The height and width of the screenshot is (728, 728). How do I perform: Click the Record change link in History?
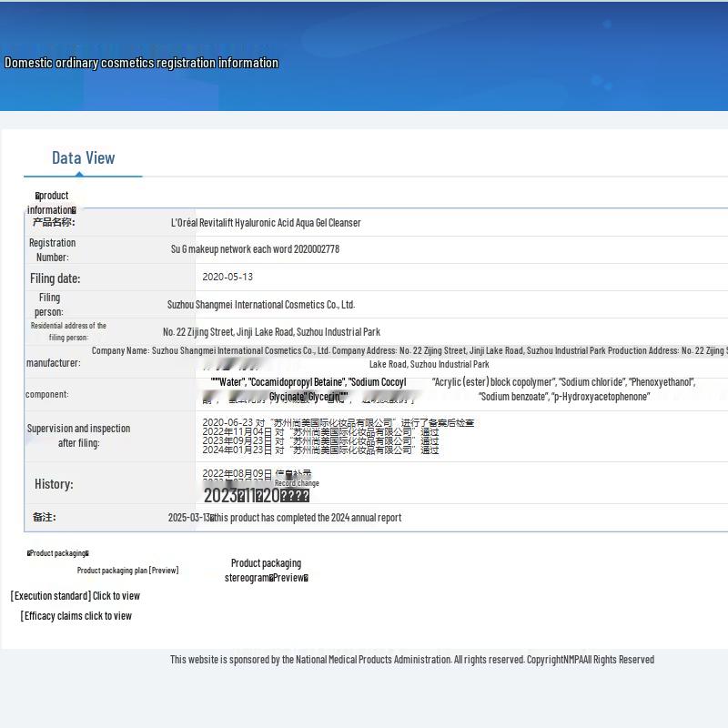pyautogui.click(x=297, y=483)
